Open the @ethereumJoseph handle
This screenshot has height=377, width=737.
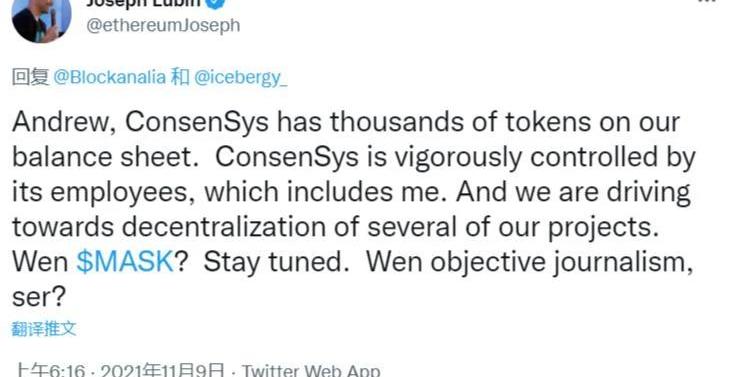click(x=163, y=25)
